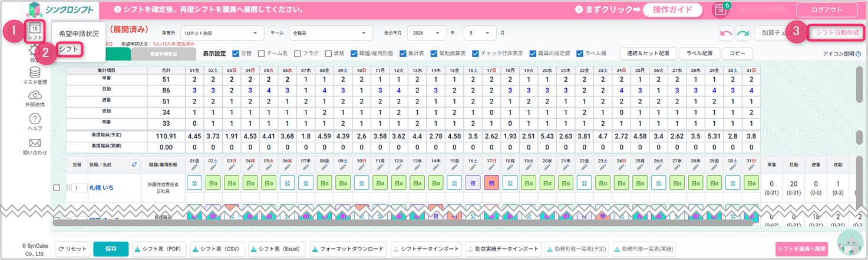This screenshot has width=868, height=260.
Task: Click the teal 保存 button
Action: [x=111, y=249]
